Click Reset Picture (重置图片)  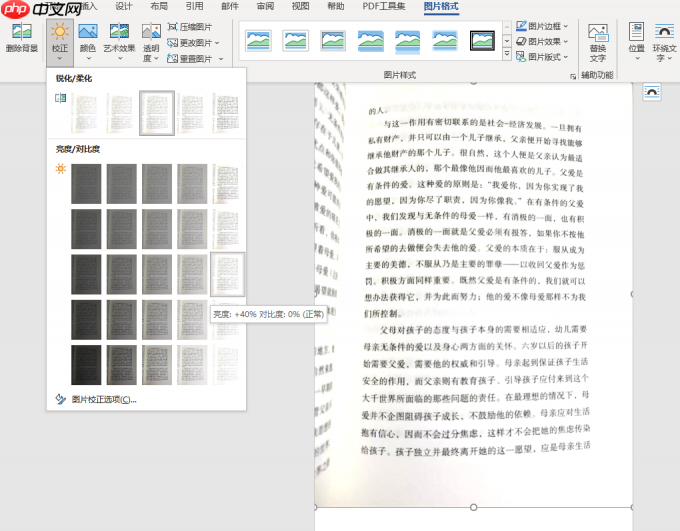[x=190, y=58]
